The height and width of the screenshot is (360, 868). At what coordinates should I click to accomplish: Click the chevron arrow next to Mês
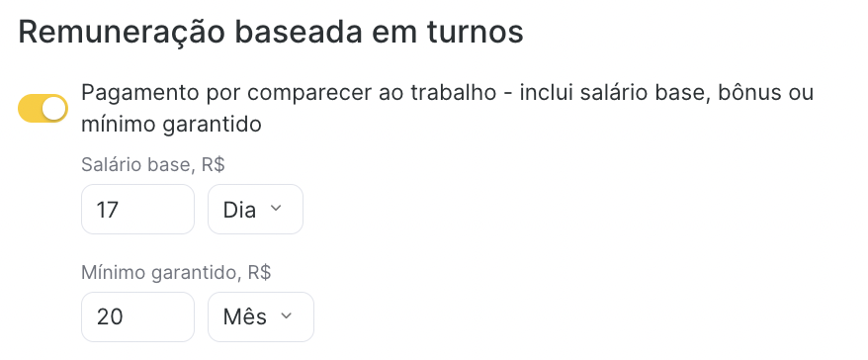coord(286,315)
